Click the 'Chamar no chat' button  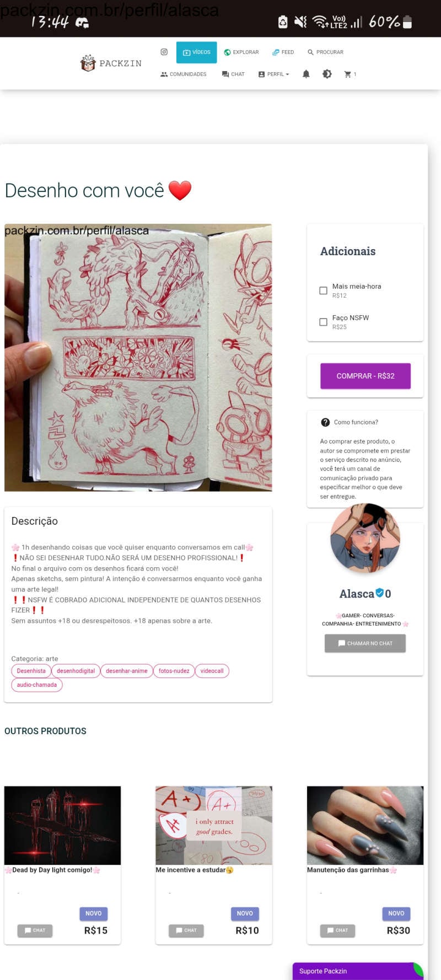point(365,643)
